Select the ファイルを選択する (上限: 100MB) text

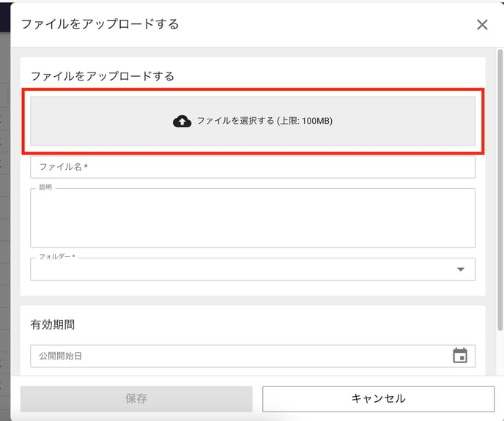[264, 121]
